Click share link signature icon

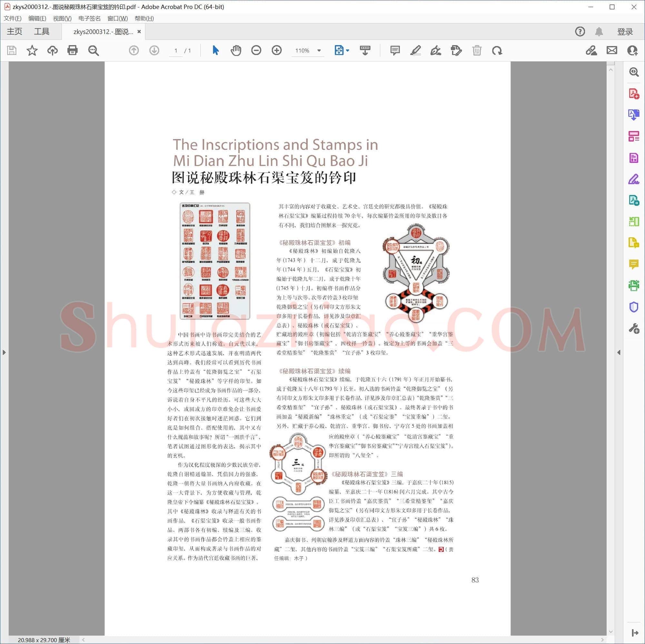[591, 51]
